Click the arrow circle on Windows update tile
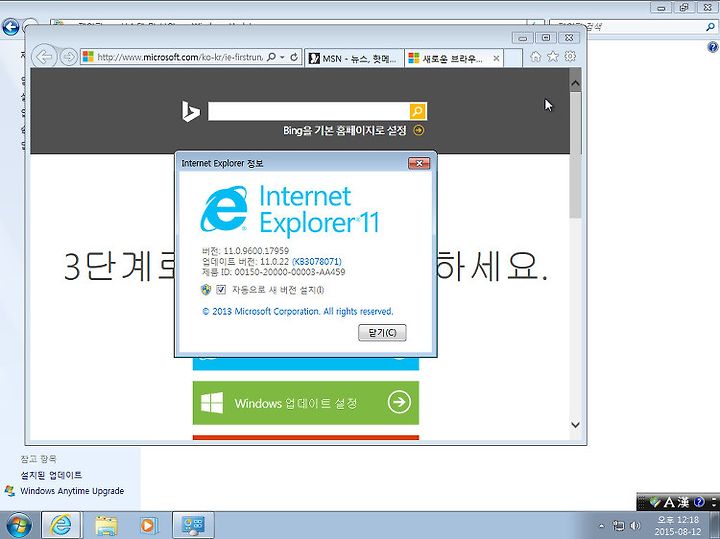720x539 pixels. (x=399, y=402)
